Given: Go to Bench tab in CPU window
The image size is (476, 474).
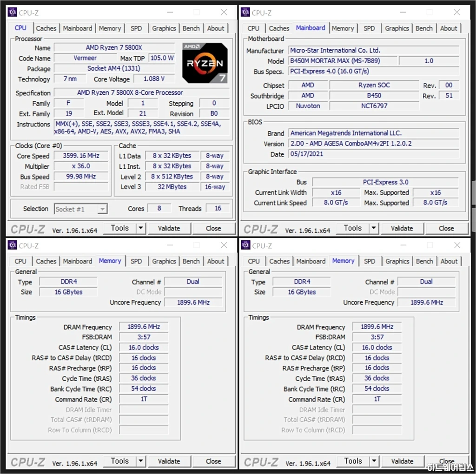Looking at the screenshot, I should pyautogui.click(x=191, y=28).
